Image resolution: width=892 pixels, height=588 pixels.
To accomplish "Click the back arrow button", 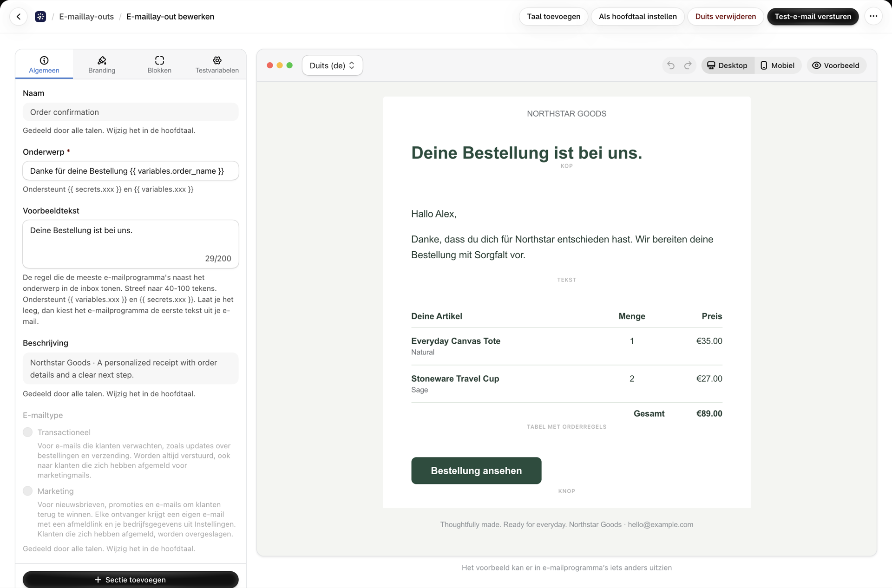I will click(x=19, y=17).
